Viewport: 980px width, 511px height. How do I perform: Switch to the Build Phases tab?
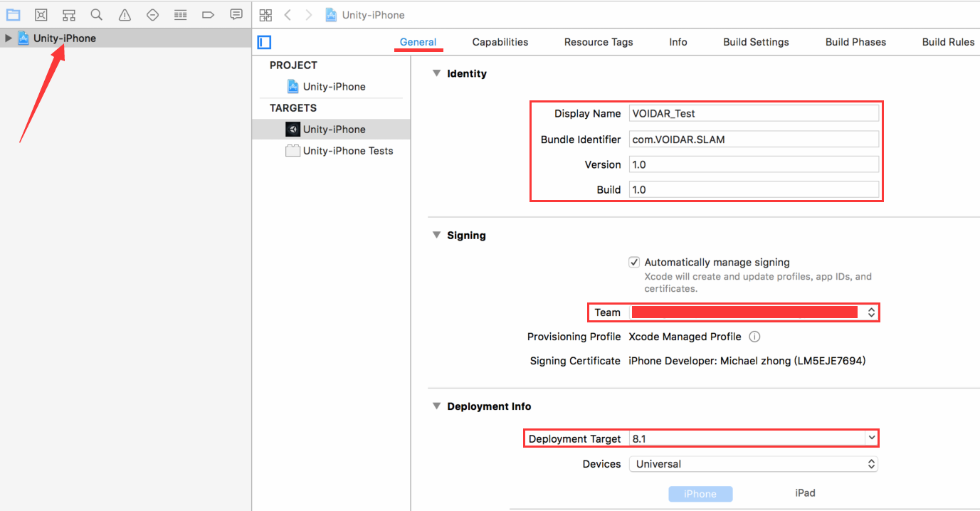point(855,42)
